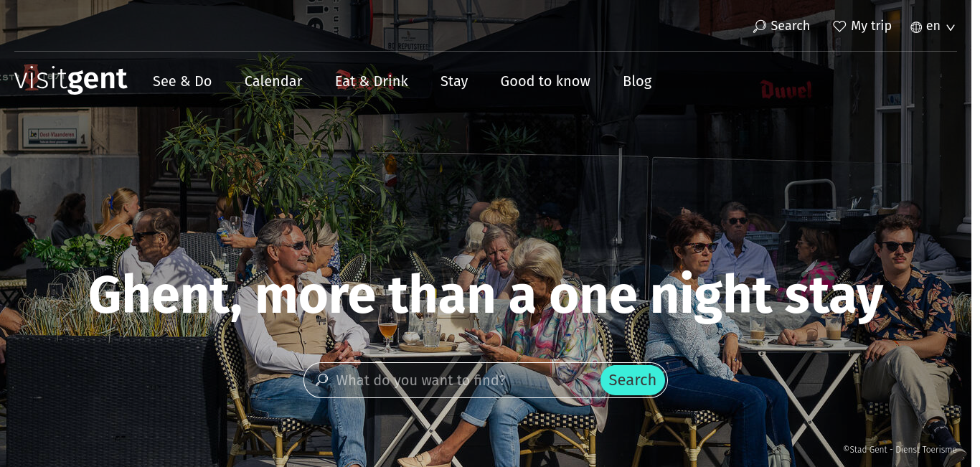Click the Search text link in the top bar
This screenshot has height=467, width=980.
tap(790, 26)
